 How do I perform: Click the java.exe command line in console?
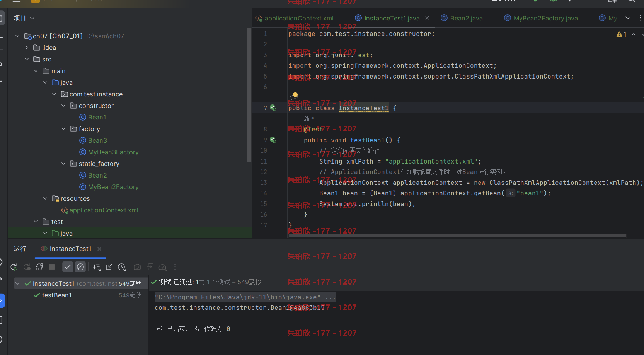click(x=245, y=297)
